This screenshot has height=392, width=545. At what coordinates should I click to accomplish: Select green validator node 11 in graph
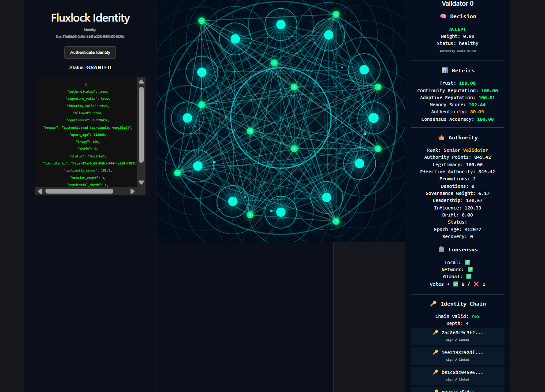(378, 149)
